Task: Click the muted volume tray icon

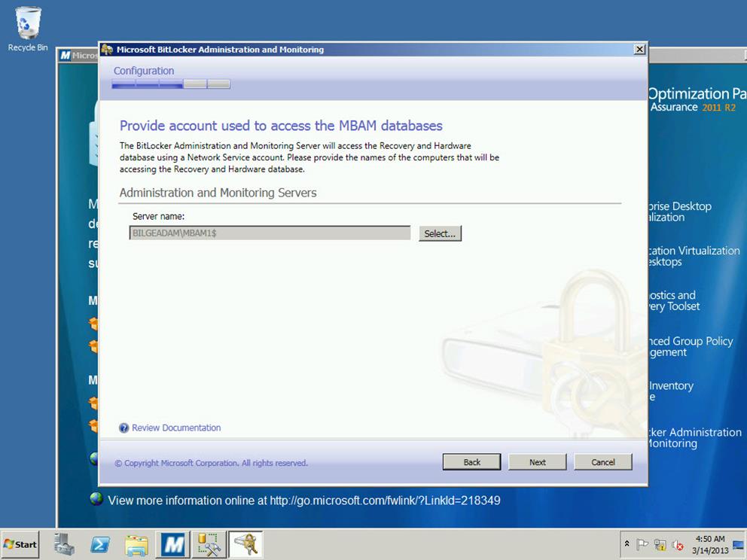Action: (x=677, y=544)
